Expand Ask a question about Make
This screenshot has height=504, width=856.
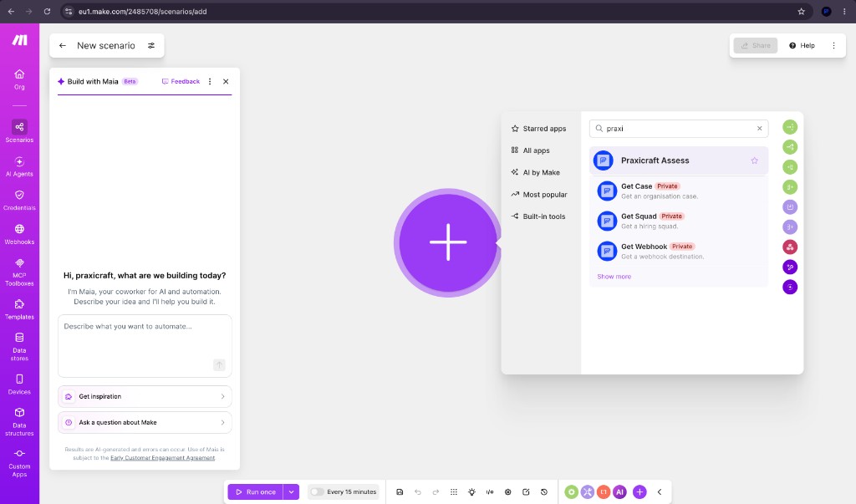(145, 423)
